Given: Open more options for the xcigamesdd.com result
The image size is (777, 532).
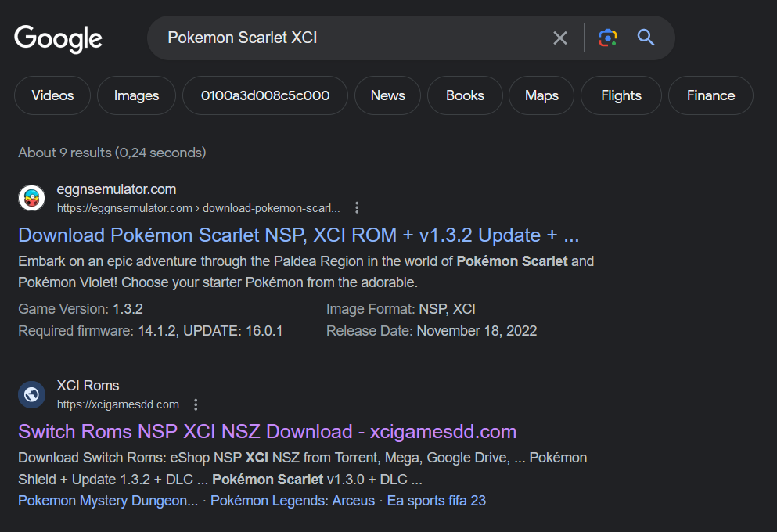Looking at the screenshot, I should [196, 404].
